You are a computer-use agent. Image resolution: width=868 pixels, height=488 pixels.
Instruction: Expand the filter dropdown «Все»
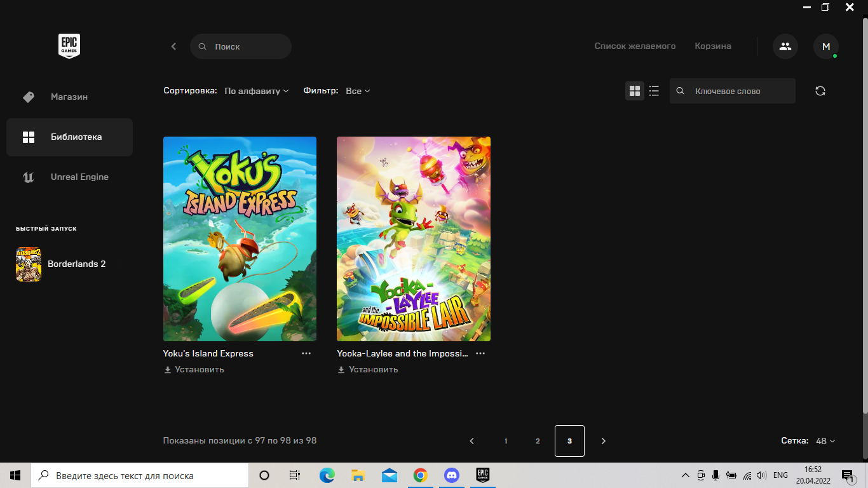pos(358,91)
